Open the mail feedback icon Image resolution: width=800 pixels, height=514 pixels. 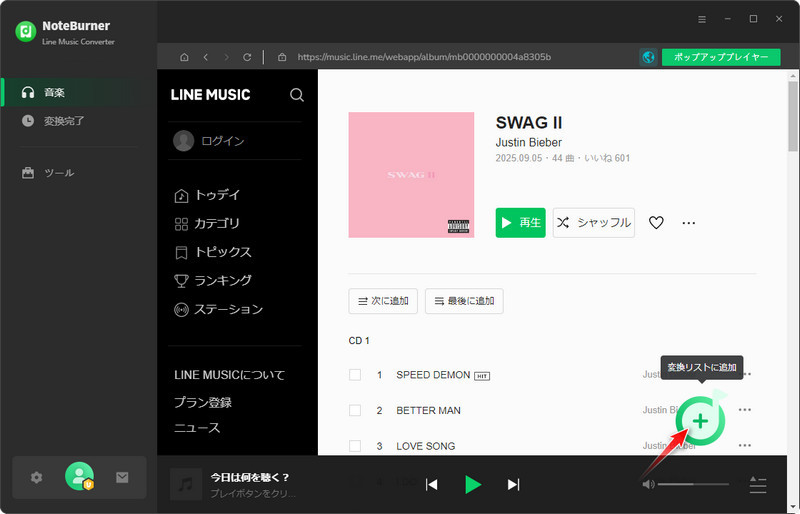[x=122, y=477]
